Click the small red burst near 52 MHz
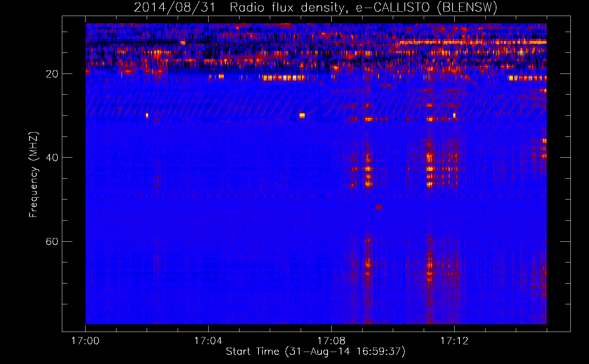Viewport: 589px width, 364px height. coord(379,207)
